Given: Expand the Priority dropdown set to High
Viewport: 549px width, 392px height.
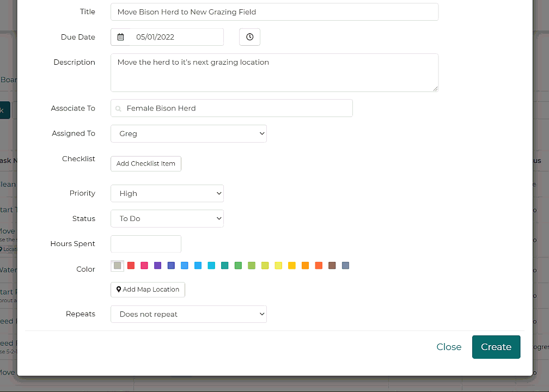Looking at the screenshot, I should [x=167, y=193].
